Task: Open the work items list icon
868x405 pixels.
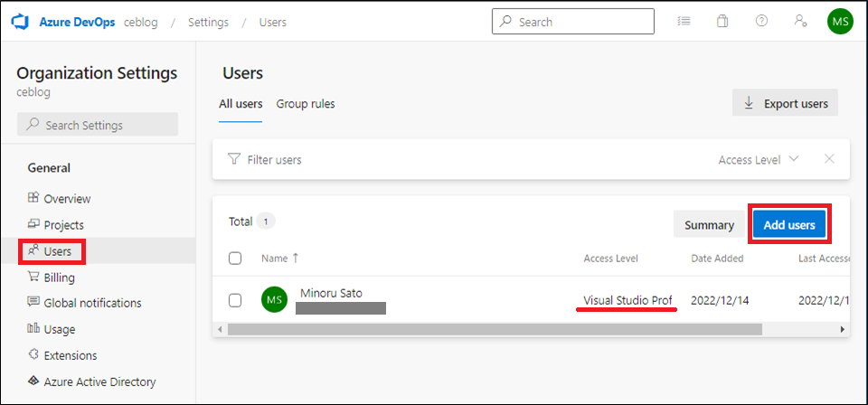Action: (x=684, y=22)
